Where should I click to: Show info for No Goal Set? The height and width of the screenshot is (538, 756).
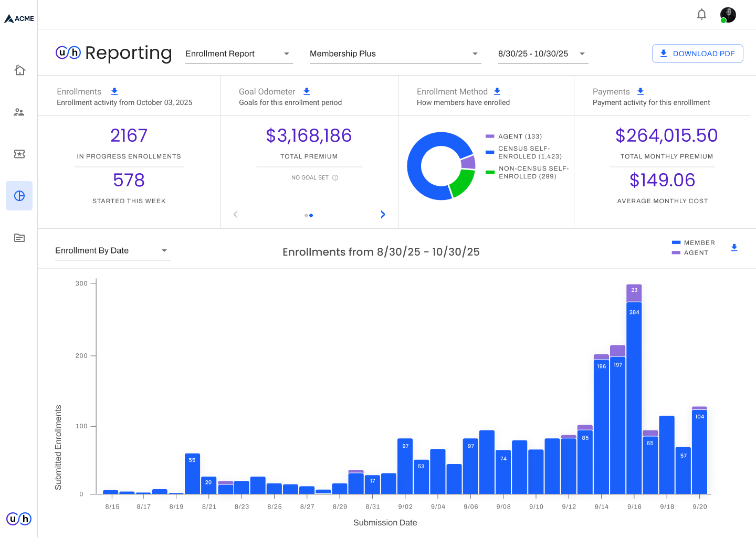click(335, 177)
